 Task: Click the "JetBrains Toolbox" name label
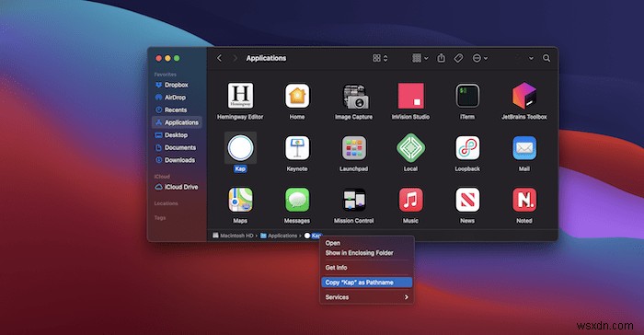(x=524, y=117)
